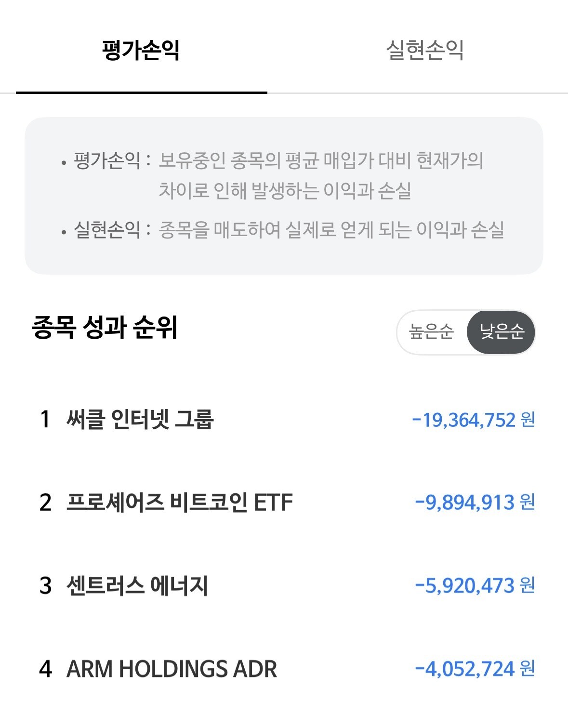Click rank number 3 in the list
Screen dimensions: 568x728
coord(45,586)
